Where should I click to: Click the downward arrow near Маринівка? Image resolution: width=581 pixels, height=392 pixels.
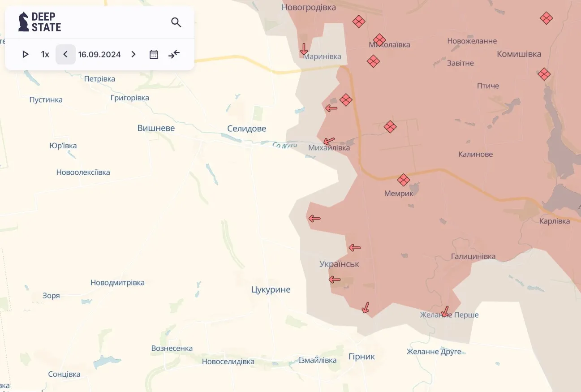coord(304,49)
